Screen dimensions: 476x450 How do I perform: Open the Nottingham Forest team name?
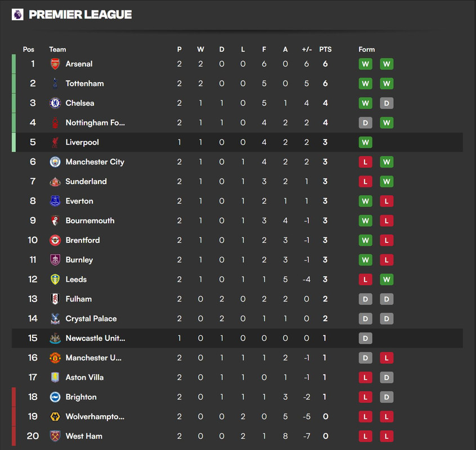[95, 123]
